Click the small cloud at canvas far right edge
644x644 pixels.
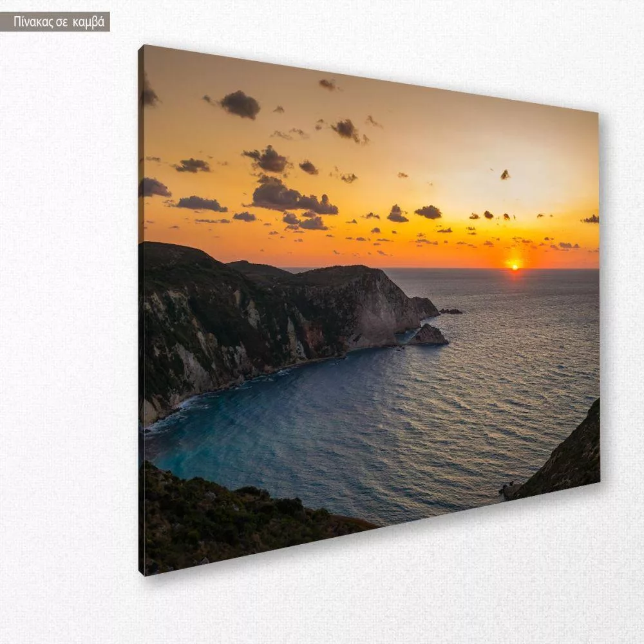click(x=590, y=219)
